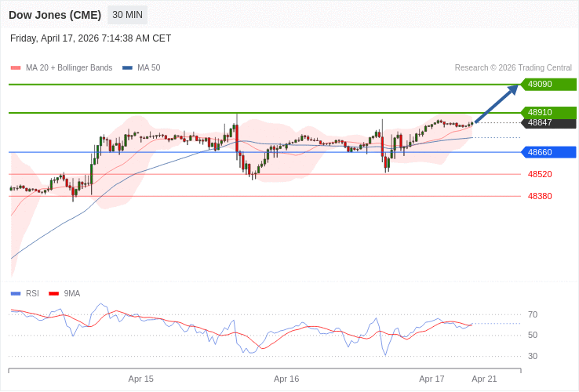The height and width of the screenshot is (392, 579).
Task: Click the red 9MA legend swatch
Action: click(x=54, y=294)
